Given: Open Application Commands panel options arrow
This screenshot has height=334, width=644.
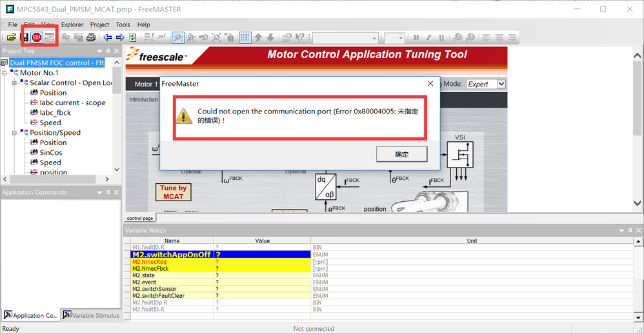Looking at the screenshot, I should (99, 192).
